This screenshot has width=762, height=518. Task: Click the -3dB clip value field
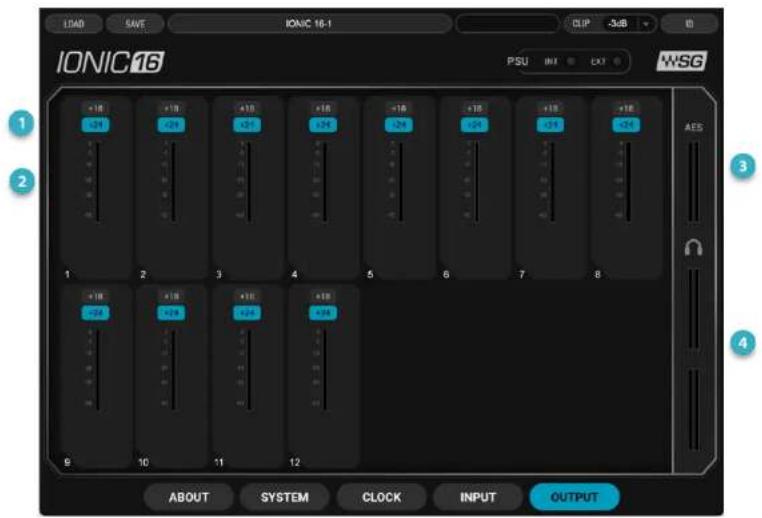point(618,23)
